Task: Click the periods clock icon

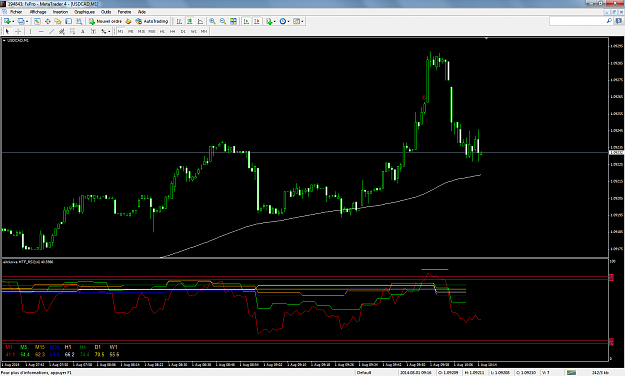Action: coord(283,21)
